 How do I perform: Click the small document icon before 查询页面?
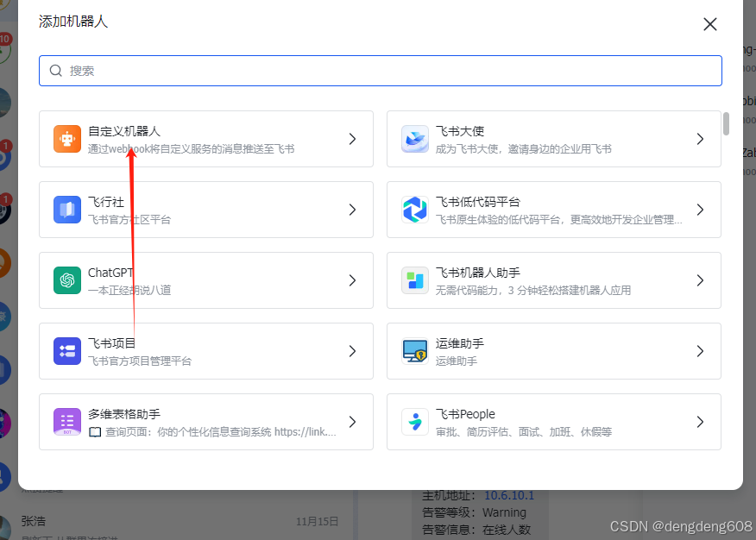pos(95,432)
